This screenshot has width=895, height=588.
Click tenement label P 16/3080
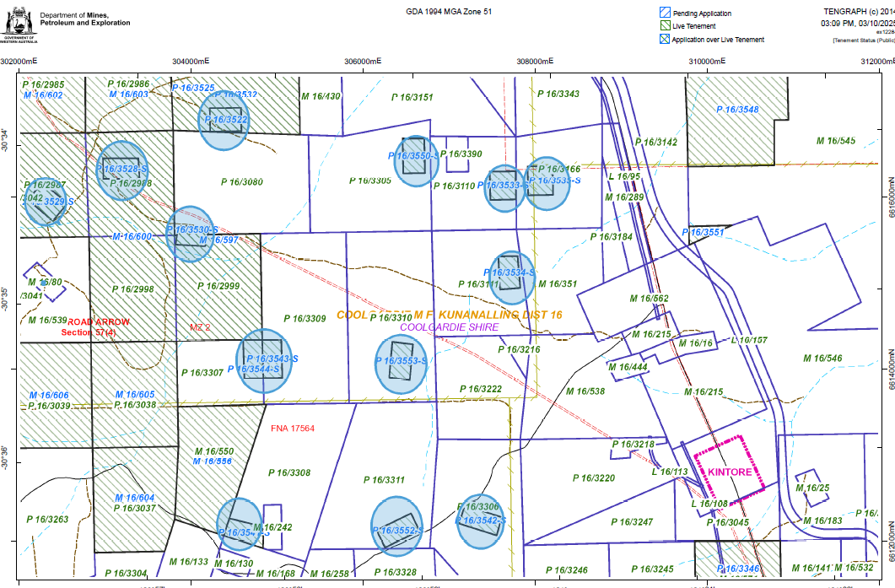241,181
